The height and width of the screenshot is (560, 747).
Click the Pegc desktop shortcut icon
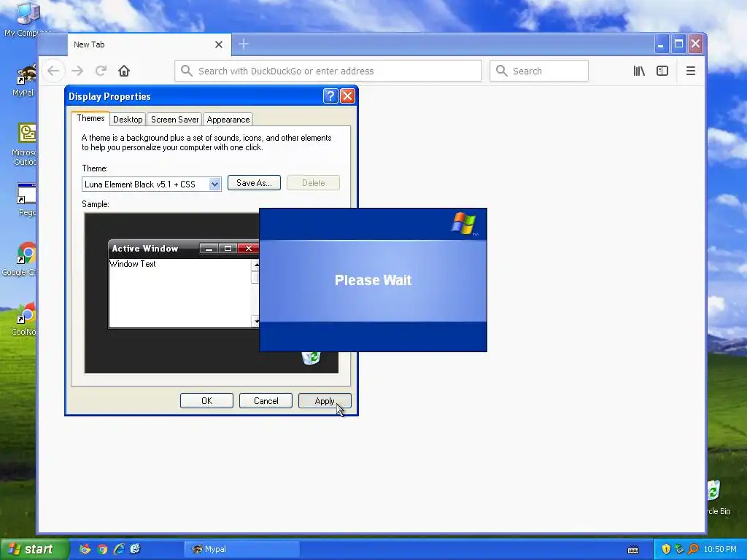pyautogui.click(x=27, y=200)
